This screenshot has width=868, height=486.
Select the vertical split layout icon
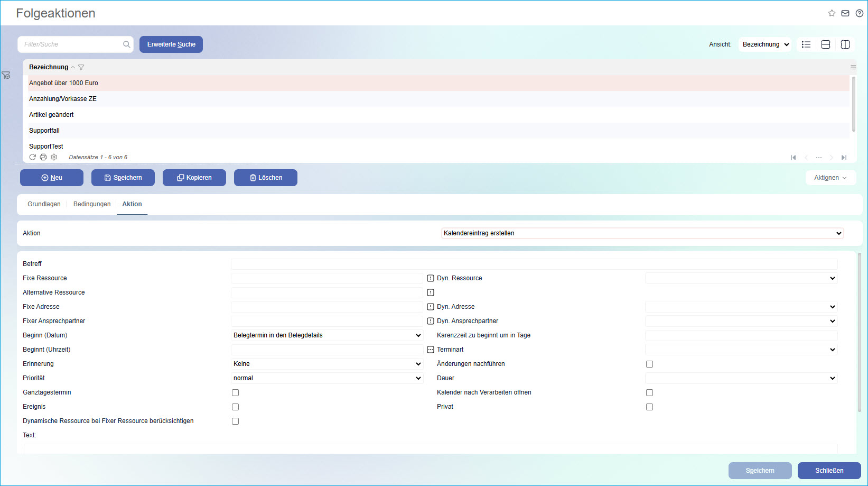click(845, 44)
